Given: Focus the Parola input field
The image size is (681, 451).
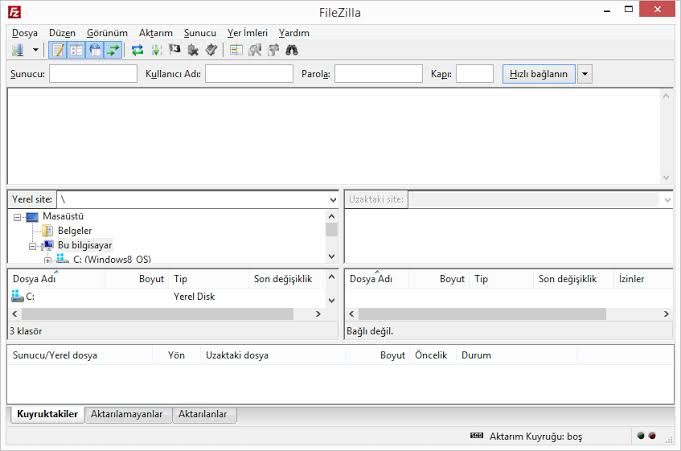Looking at the screenshot, I should [378, 73].
